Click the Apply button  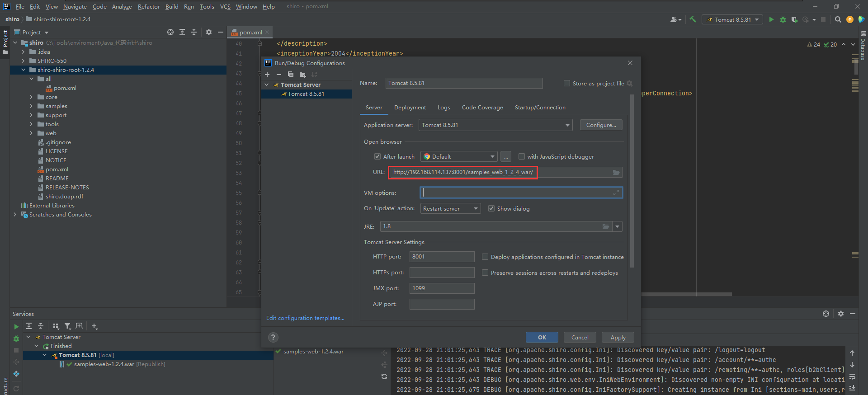[x=618, y=337]
